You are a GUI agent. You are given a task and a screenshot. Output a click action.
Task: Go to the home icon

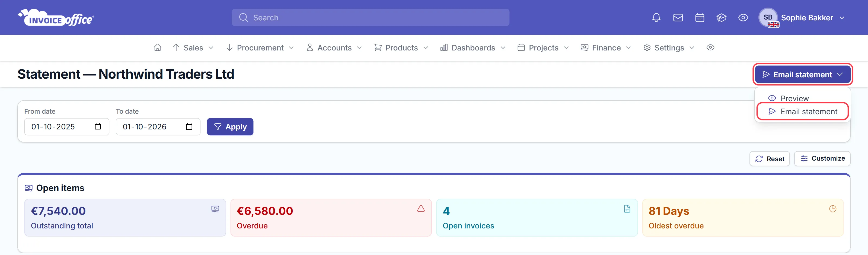tap(157, 47)
